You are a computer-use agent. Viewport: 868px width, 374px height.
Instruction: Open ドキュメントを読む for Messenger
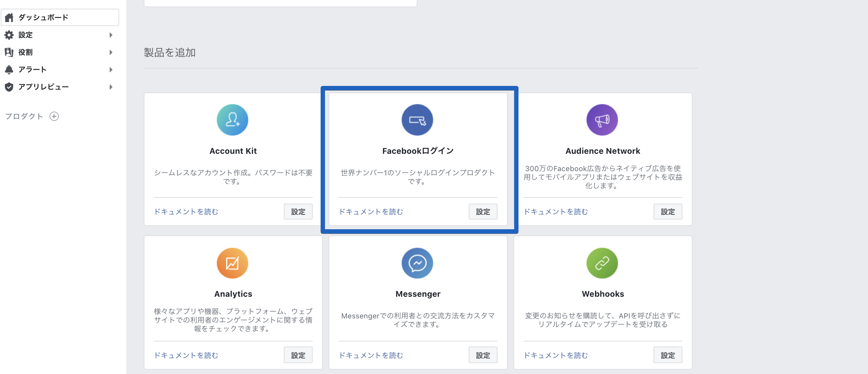pos(371,355)
